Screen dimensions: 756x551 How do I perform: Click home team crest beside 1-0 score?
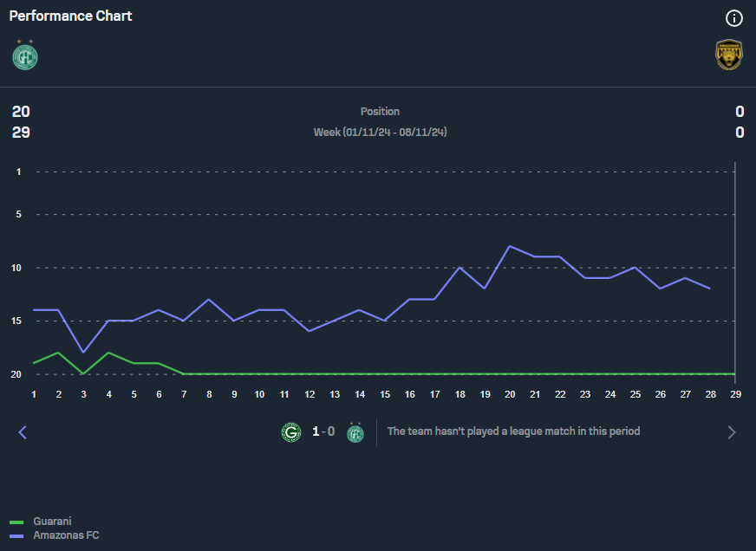coord(291,431)
